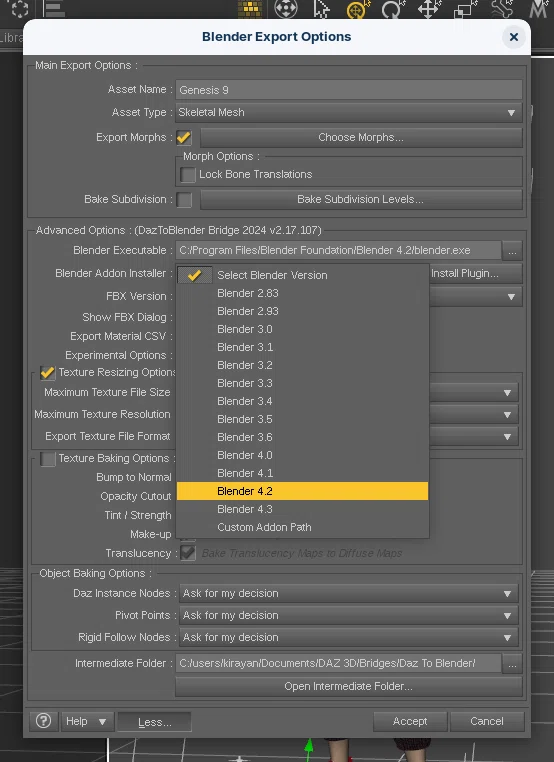Viewport: 554px width, 762px height.
Task: Open the Pivot Points dropdown
Action: (x=348, y=615)
